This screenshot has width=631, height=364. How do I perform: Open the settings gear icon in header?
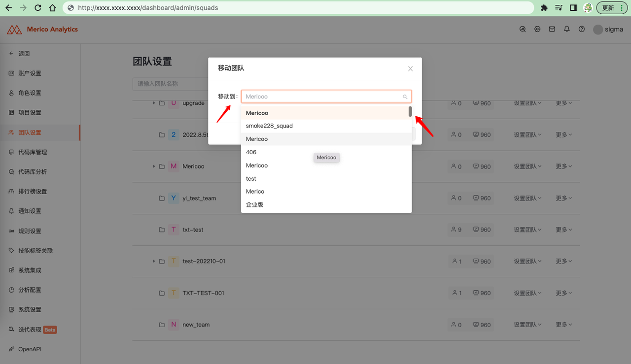coord(537,30)
